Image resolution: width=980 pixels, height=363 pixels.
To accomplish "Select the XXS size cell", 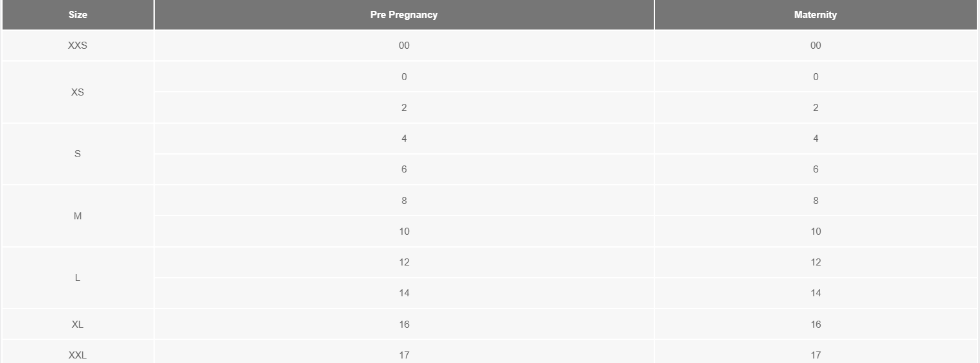I will coord(78,46).
